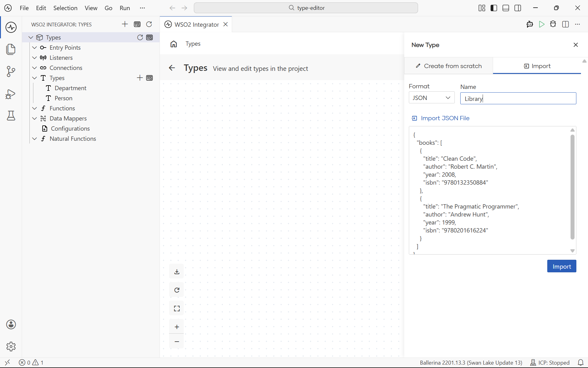Open the Explorer files icon
588x368 pixels.
[11, 49]
